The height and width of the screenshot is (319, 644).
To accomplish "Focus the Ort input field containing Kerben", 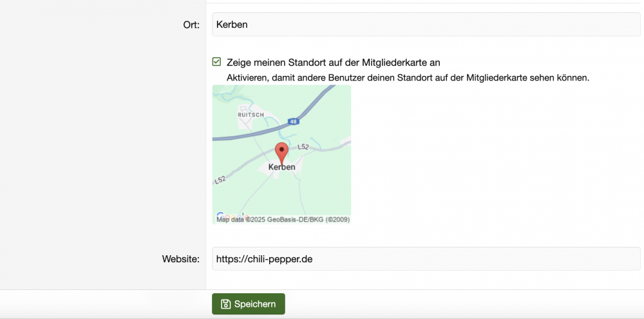I will pos(426,24).
